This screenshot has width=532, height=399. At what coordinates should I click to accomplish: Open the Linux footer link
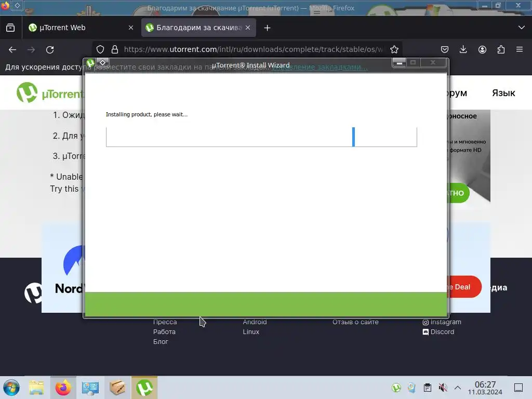coord(251,332)
